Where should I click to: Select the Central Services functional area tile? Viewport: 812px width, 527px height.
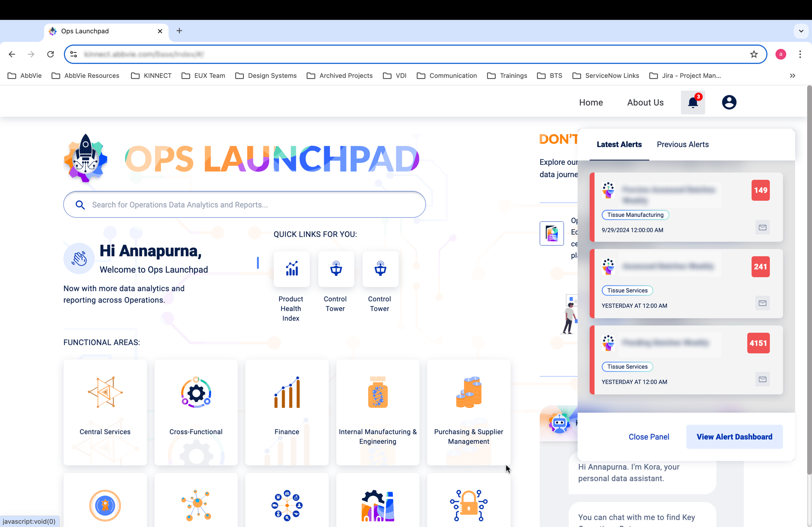point(105,412)
